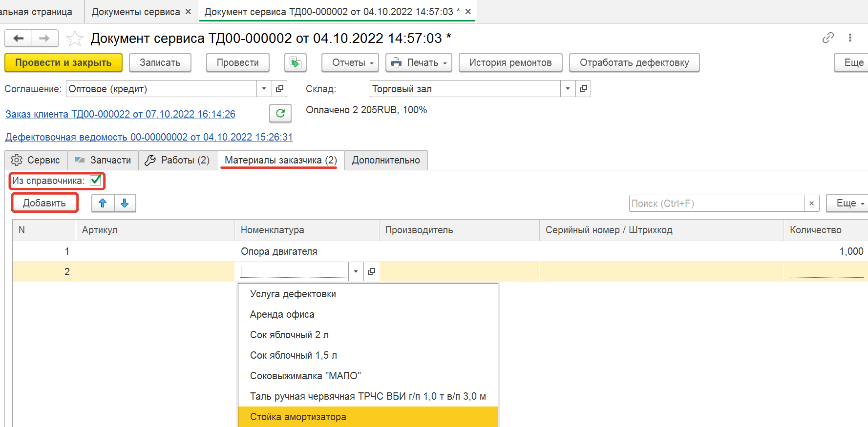Viewport: 868px width, 427px height.
Task: Toggle the Из справочника checkbox
Action: (x=96, y=180)
